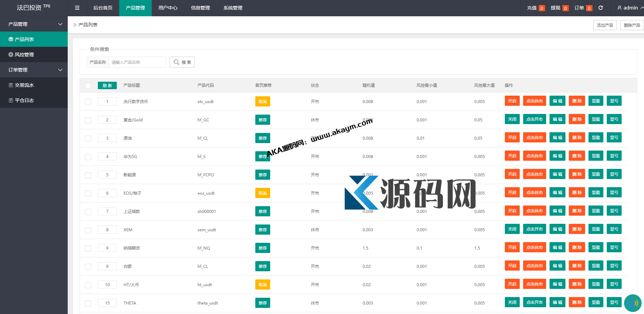Click 编辑 for the 原油 row

click(x=557, y=138)
